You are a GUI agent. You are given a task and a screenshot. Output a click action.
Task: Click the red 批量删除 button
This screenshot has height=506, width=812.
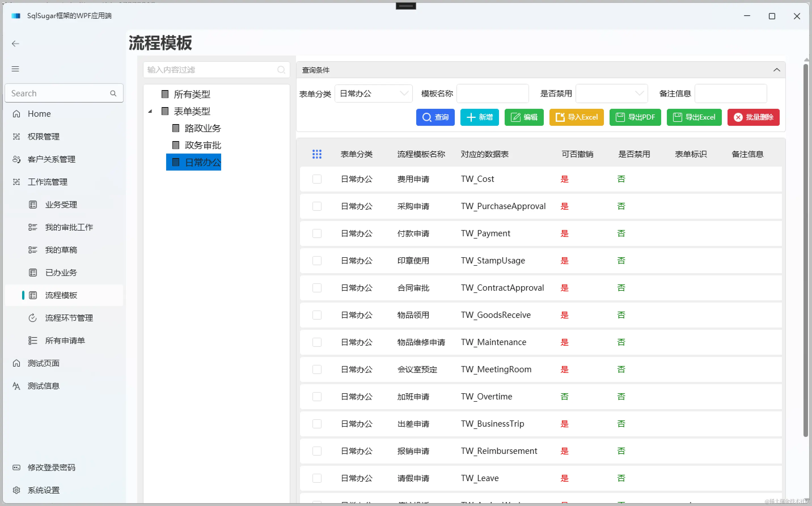pos(753,118)
